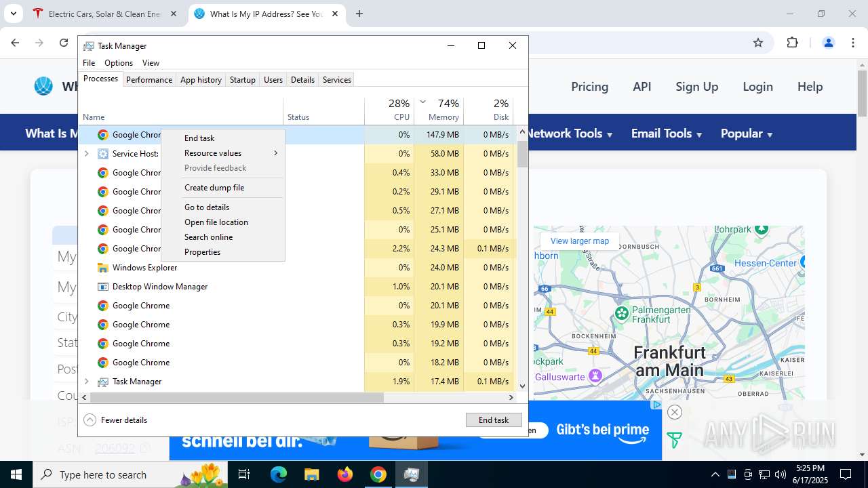This screenshot has height=488, width=868.
Task: Expand the Email Tools dropdown menu
Action: click(x=666, y=134)
